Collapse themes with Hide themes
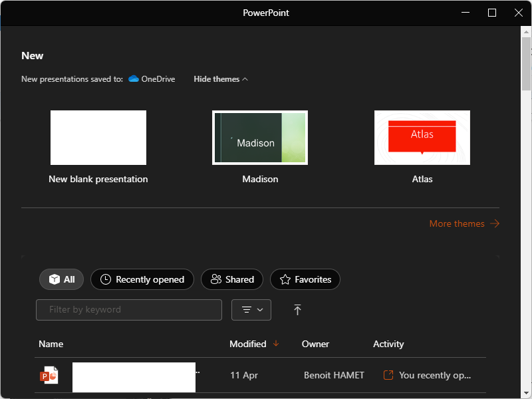 pyautogui.click(x=221, y=79)
